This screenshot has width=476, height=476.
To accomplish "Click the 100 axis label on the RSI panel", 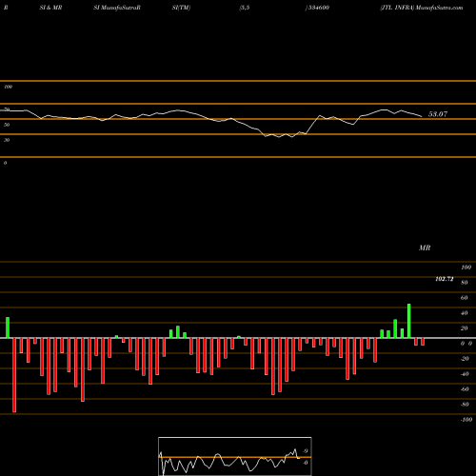I will 8,87.
